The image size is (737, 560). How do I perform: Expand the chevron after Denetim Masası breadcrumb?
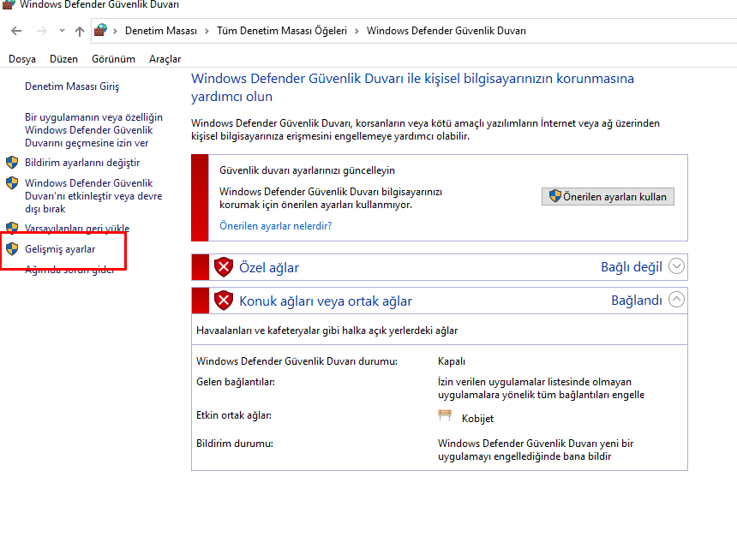[207, 31]
